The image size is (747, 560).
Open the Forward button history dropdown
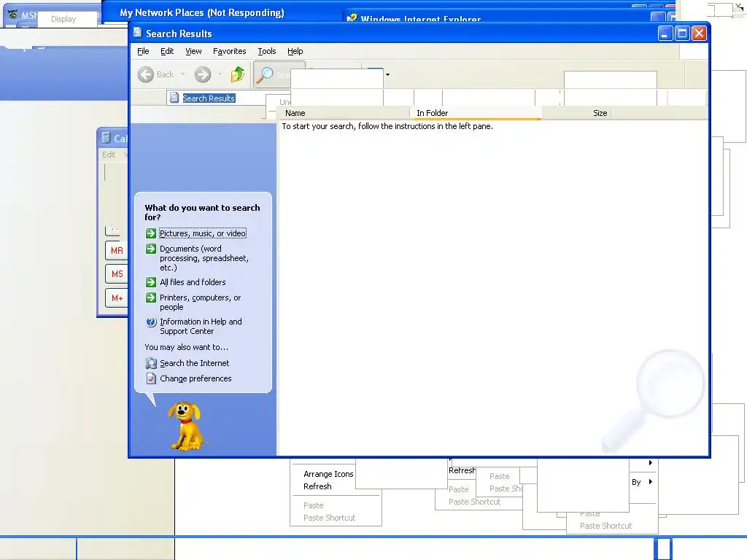(x=220, y=74)
